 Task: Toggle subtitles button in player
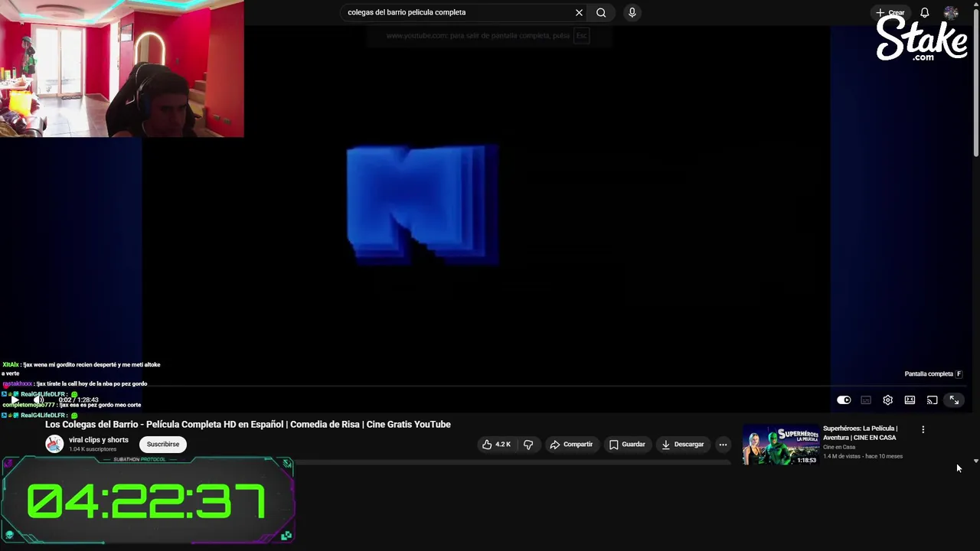866,400
